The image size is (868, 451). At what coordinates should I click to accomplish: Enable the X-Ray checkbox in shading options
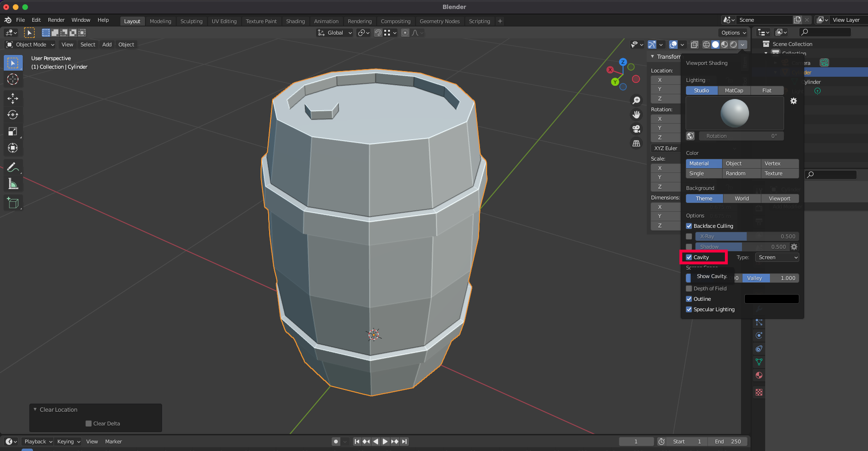pos(689,236)
